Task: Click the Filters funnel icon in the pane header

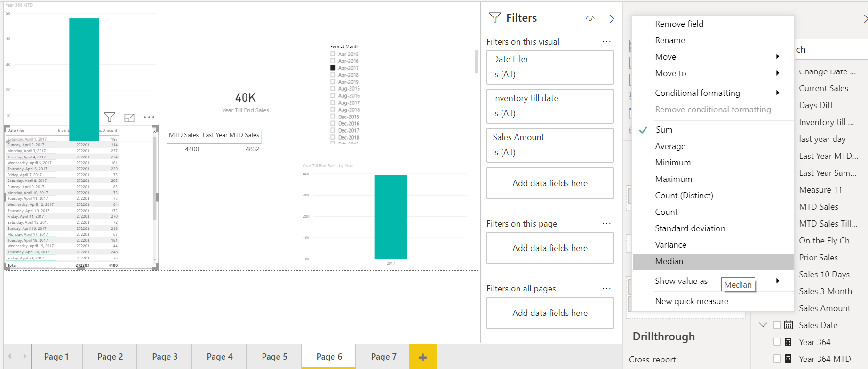Action: (x=495, y=18)
